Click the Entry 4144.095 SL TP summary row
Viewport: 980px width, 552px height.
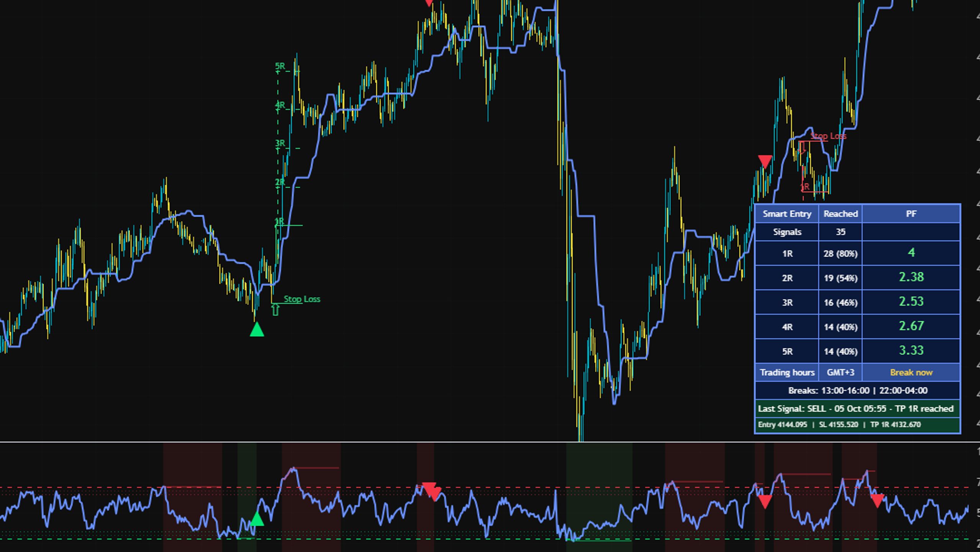coord(857,425)
